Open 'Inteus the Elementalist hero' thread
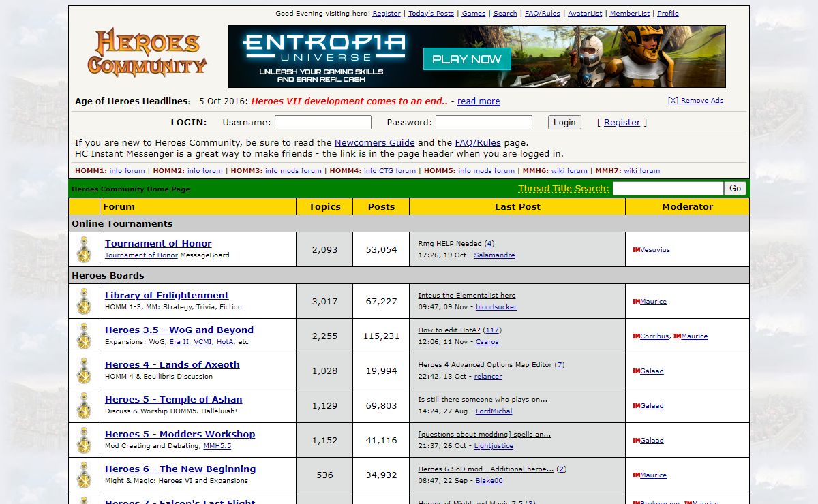The width and height of the screenshot is (818, 504). 467,296
